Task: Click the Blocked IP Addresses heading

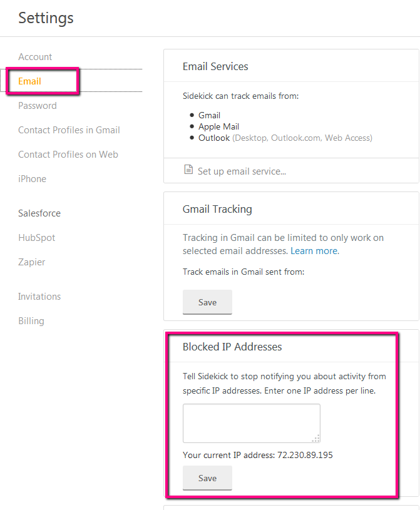Action: tap(232, 347)
